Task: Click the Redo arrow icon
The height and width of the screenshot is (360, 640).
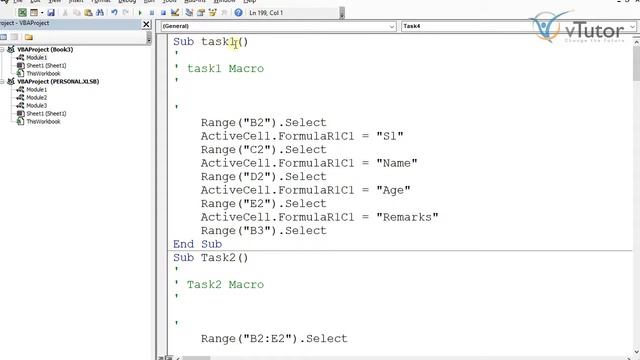Action: click(126, 13)
